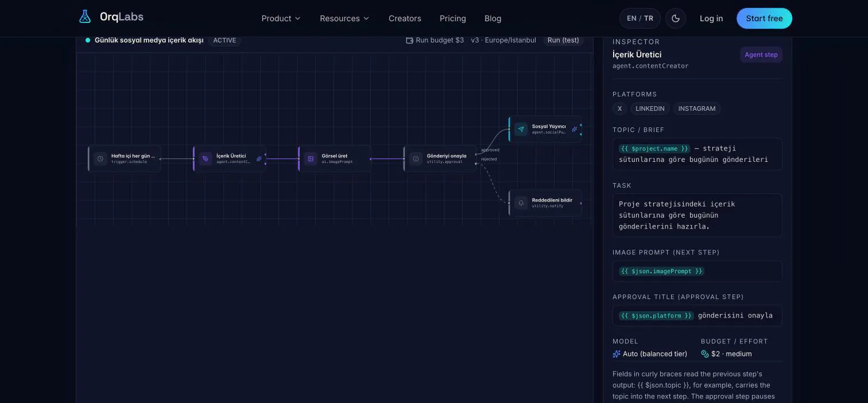Click the Start free button

pyautogui.click(x=764, y=18)
